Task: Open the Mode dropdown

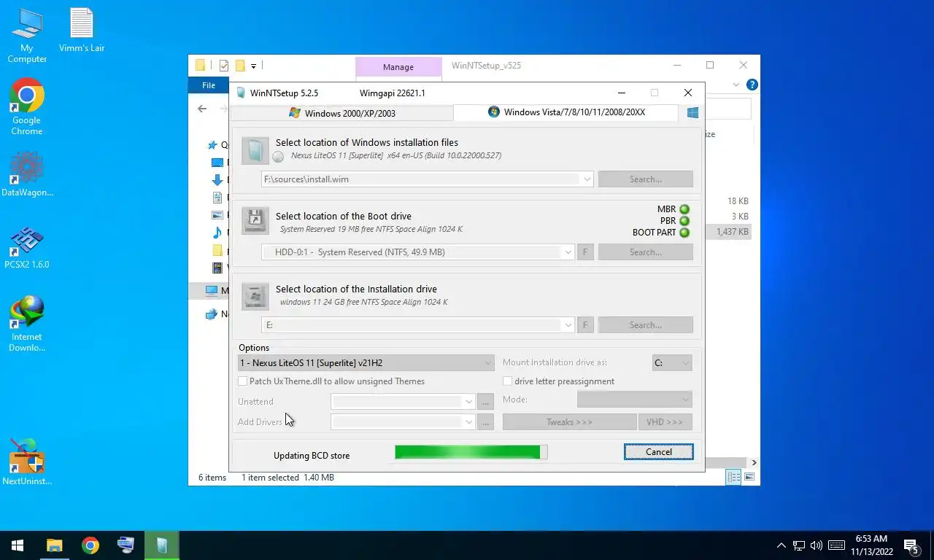Action: 635,399
